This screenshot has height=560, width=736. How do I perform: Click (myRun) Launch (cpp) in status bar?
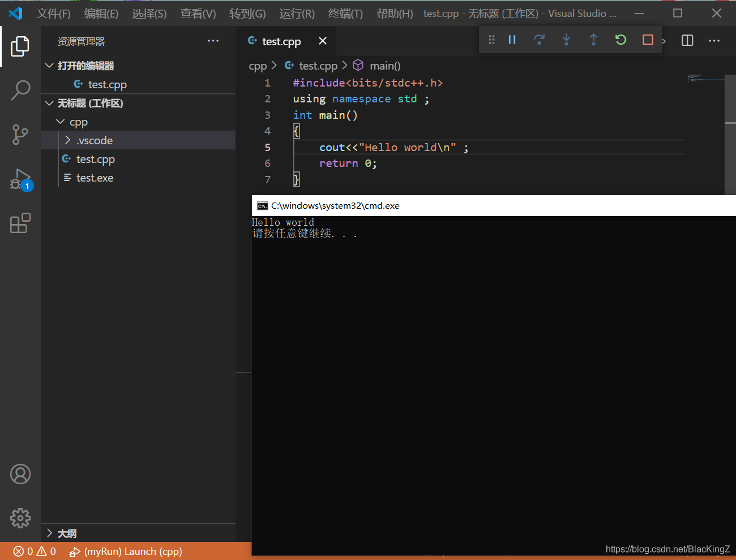tap(127, 552)
